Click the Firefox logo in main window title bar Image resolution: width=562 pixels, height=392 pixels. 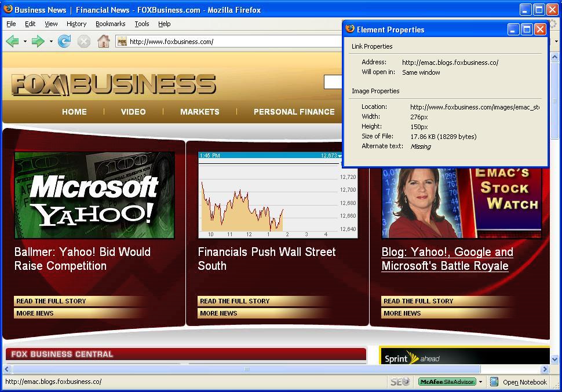pos(8,9)
